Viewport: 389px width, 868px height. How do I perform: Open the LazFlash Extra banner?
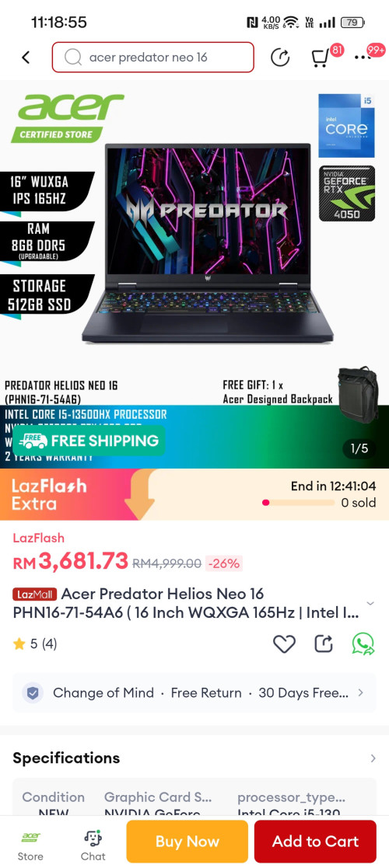[194, 494]
